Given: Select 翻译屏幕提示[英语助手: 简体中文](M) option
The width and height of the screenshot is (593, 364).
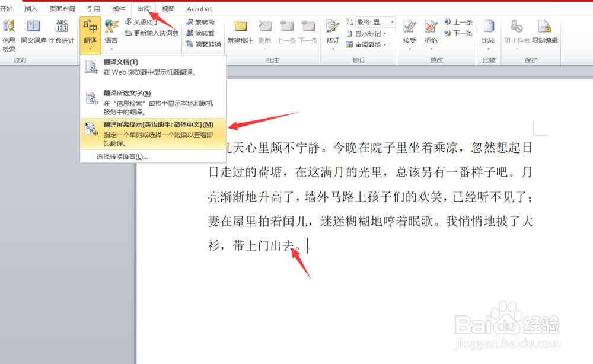Looking at the screenshot, I should click(153, 133).
